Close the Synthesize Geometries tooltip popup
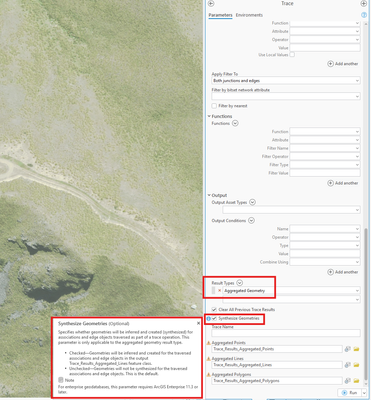 pyautogui.click(x=198, y=323)
